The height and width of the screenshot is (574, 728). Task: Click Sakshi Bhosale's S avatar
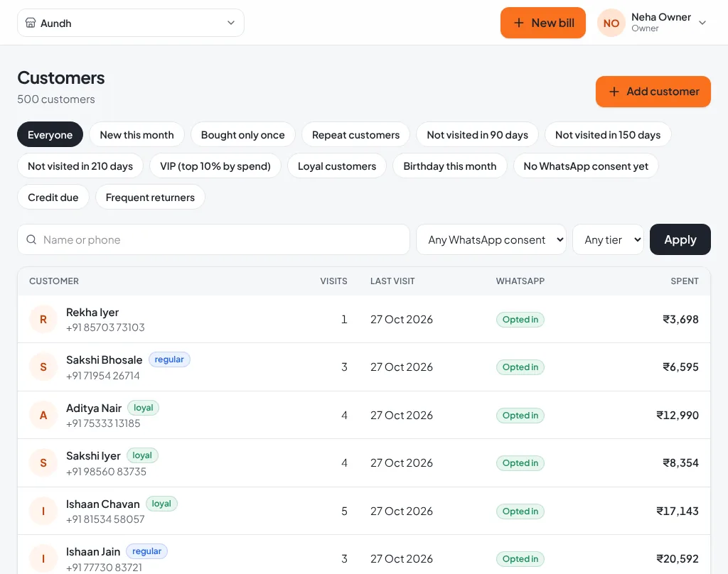click(43, 367)
